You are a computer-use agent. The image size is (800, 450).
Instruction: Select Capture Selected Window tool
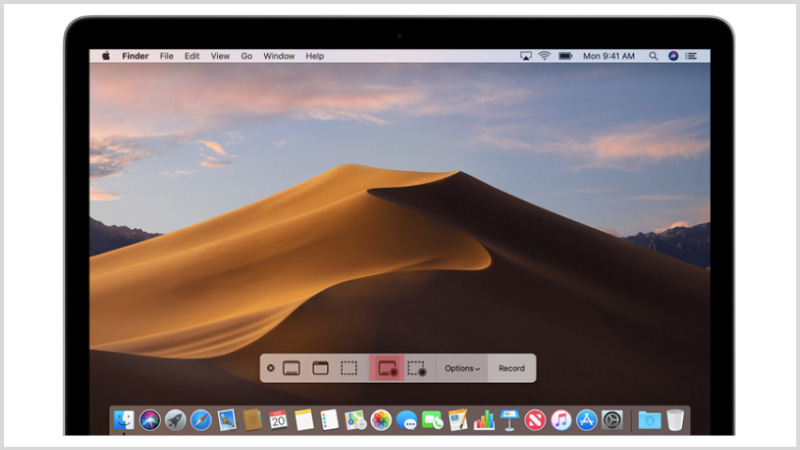point(320,368)
